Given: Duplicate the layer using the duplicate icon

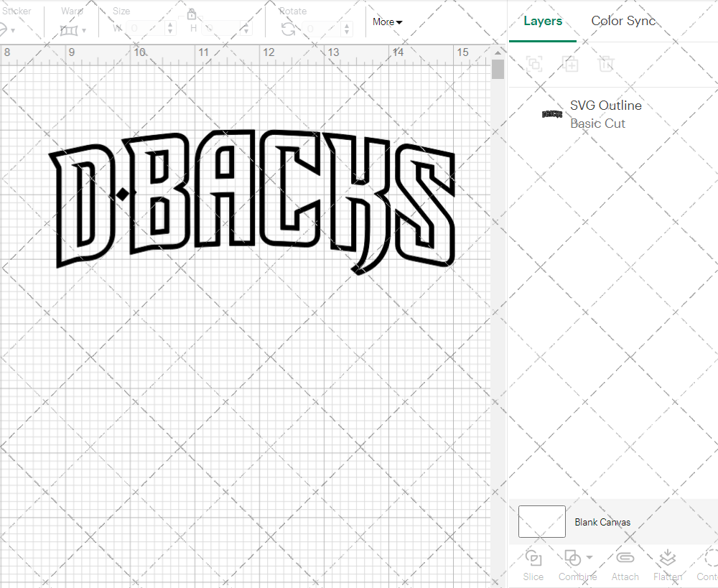Looking at the screenshot, I should [571, 64].
